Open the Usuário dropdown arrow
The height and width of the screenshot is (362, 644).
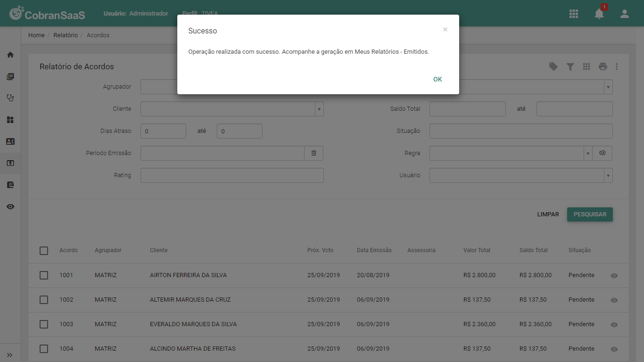coord(608,175)
